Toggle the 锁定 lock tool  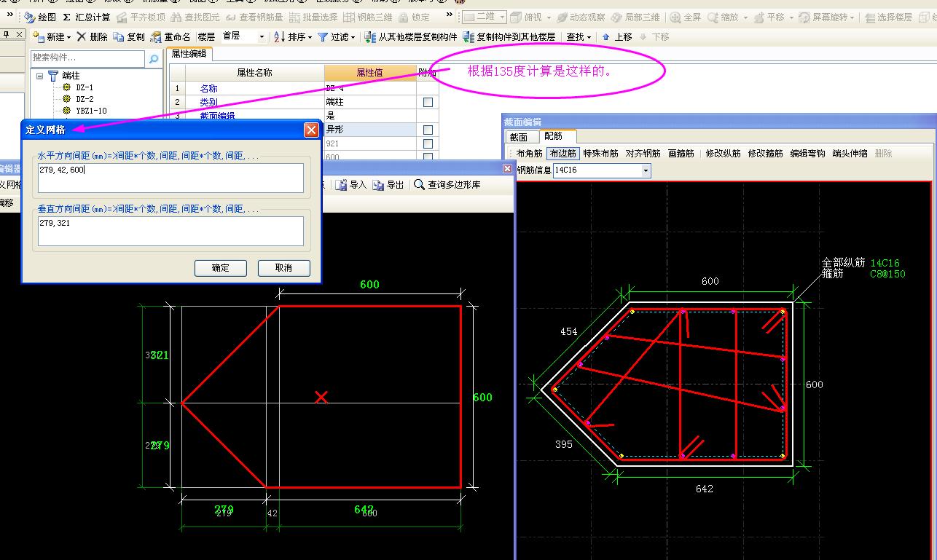tap(414, 17)
